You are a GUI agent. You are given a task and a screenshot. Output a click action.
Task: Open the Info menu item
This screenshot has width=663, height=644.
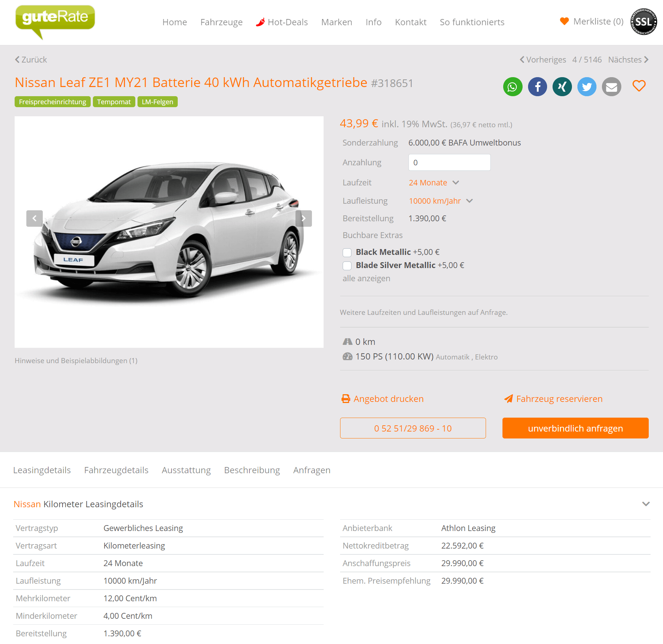(374, 22)
